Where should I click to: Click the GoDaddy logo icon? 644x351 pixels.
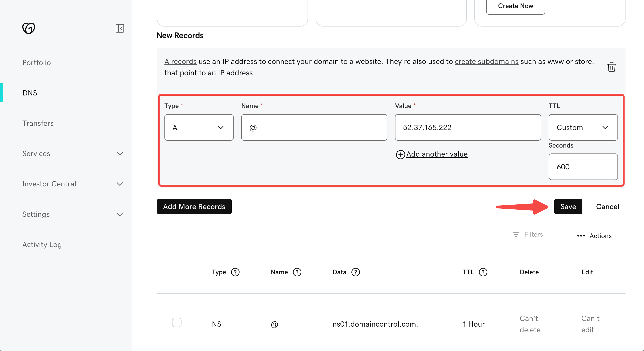[29, 28]
